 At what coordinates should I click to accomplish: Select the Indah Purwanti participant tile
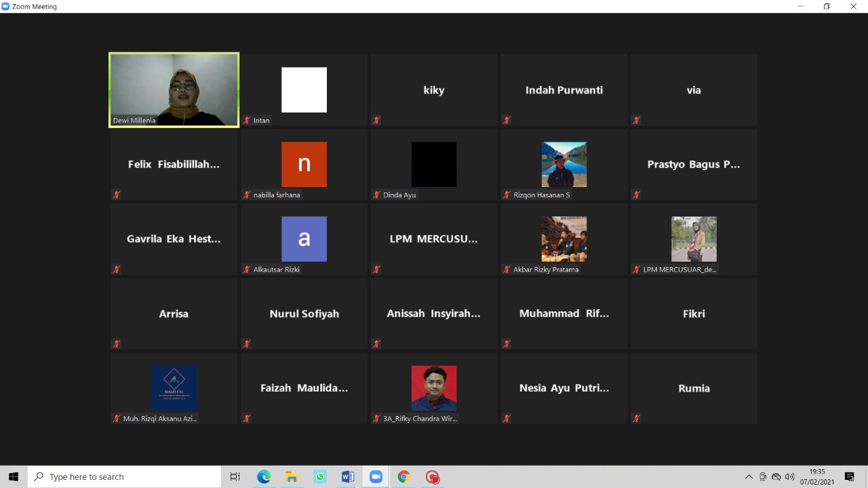pos(564,90)
